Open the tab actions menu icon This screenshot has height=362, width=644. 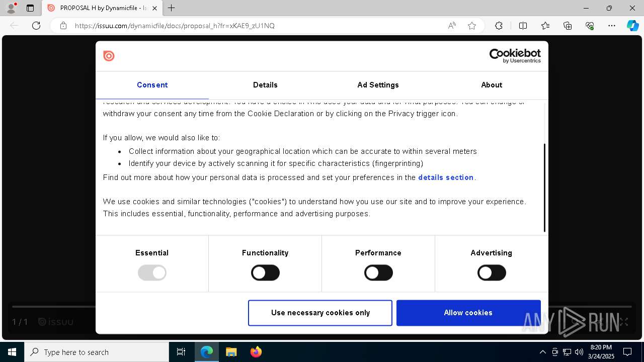[30, 8]
